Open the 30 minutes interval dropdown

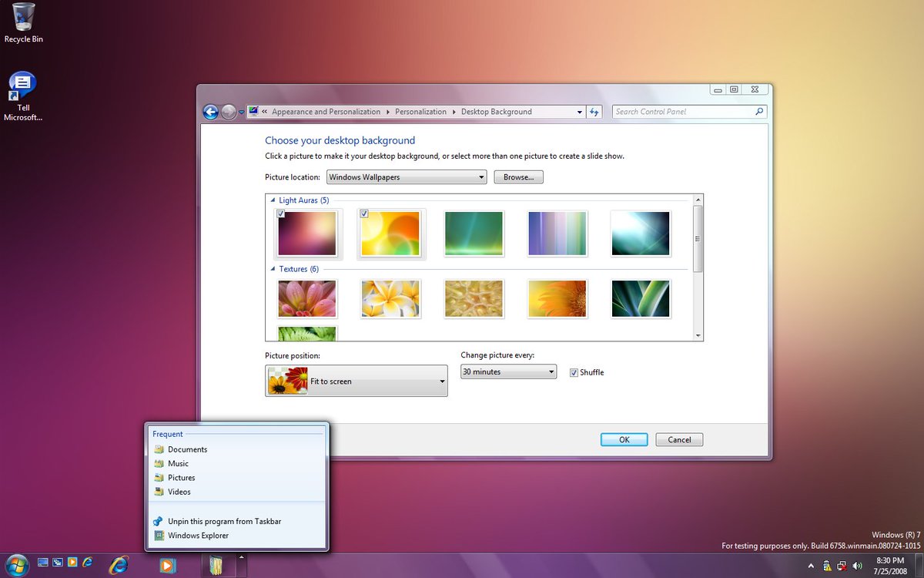(x=508, y=371)
